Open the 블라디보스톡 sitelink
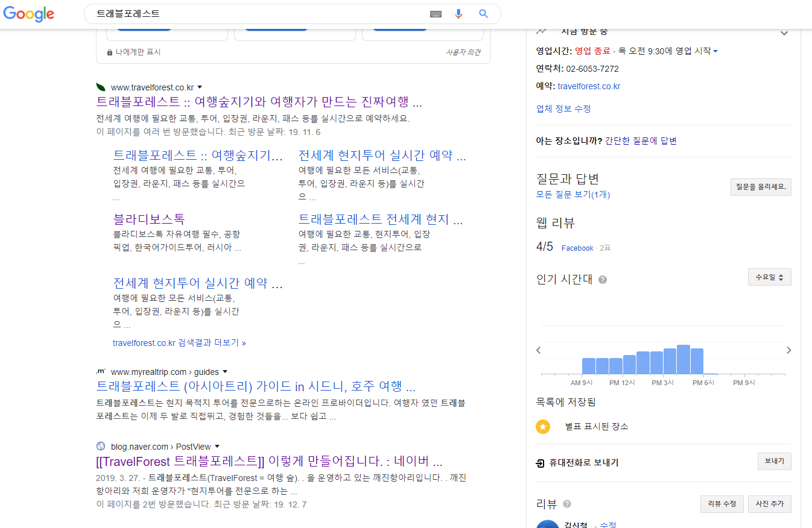The image size is (812, 528). (149, 219)
